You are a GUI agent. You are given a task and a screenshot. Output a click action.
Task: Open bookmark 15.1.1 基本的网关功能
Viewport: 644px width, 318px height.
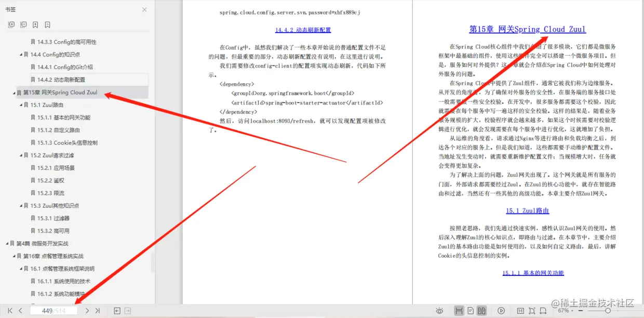pyautogui.click(x=63, y=117)
